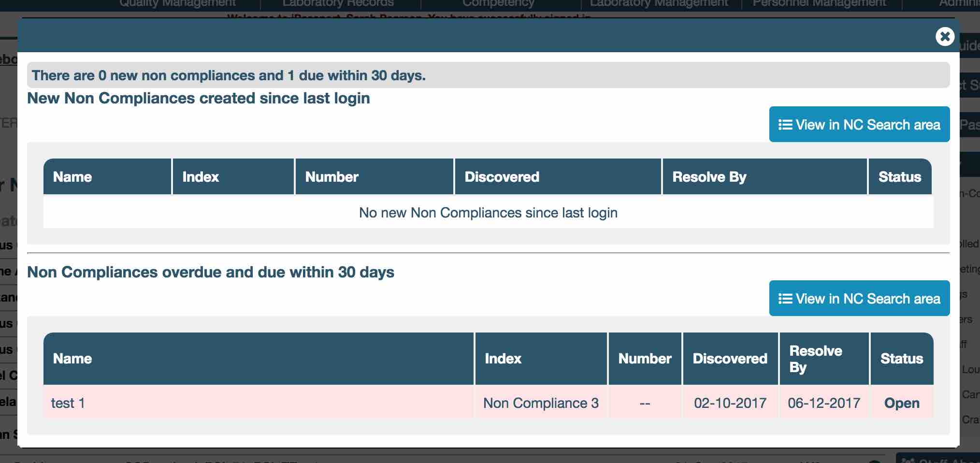Click Name header in new non compliances table

107,176
